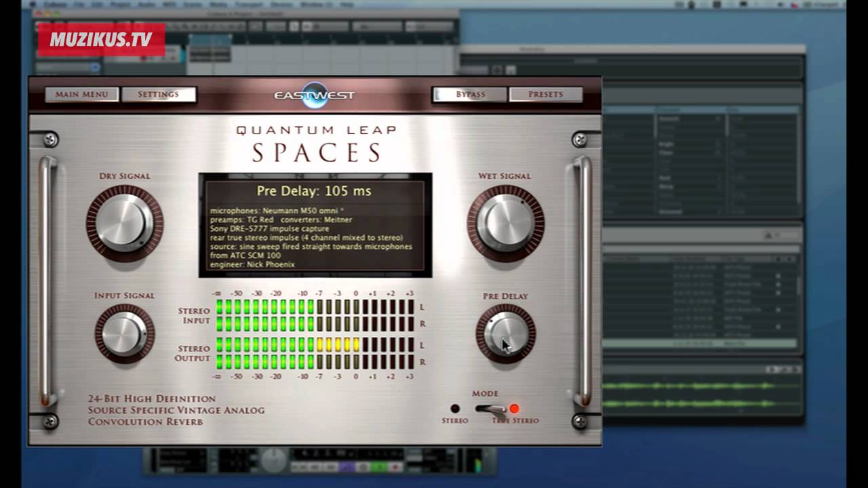Viewport: 868px width, 488px height.
Task: Click the Wet Signal knob
Action: point(505,224)
